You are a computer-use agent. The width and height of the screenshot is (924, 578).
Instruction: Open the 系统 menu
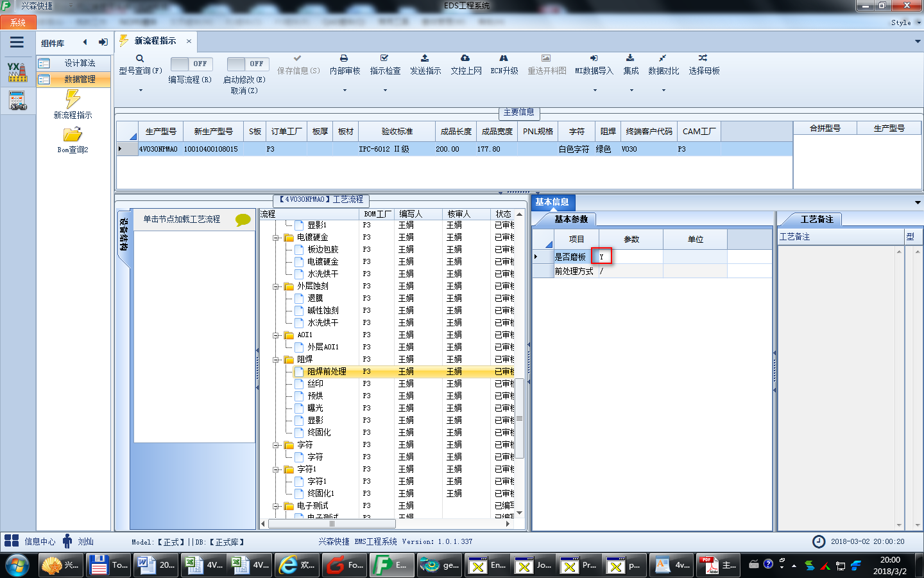[18, 22]
